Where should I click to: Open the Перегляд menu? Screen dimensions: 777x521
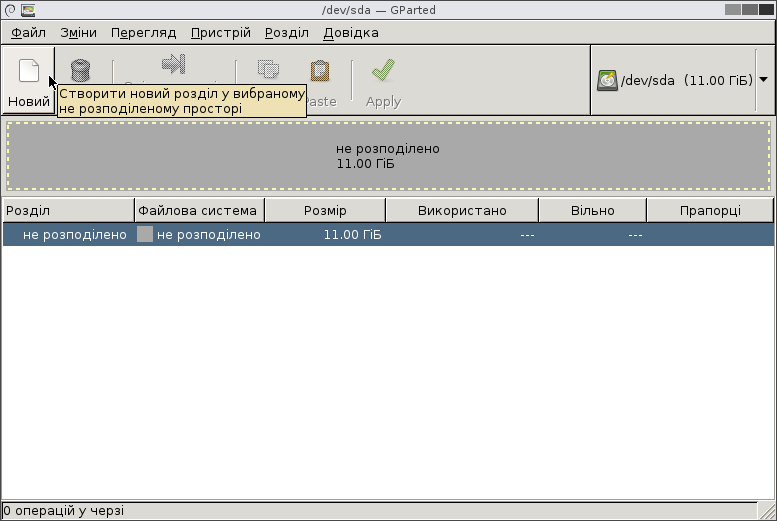point(143,32)
